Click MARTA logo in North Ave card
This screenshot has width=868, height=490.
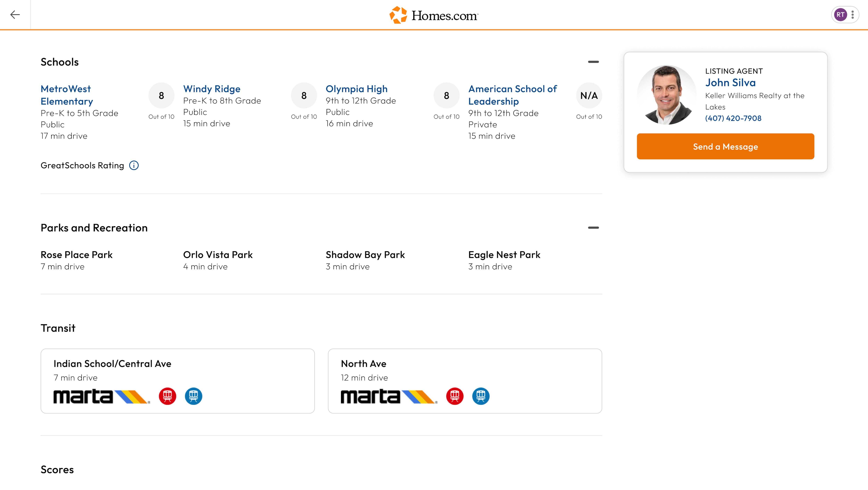389,396
